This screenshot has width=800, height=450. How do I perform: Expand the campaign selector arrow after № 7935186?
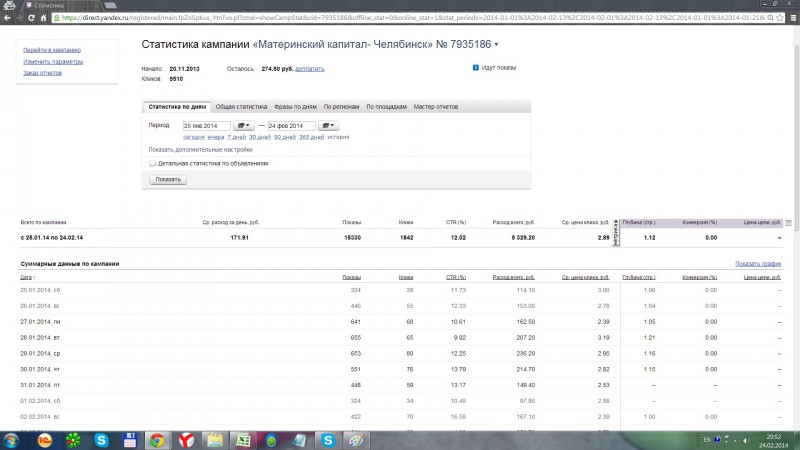click(496, 45)
